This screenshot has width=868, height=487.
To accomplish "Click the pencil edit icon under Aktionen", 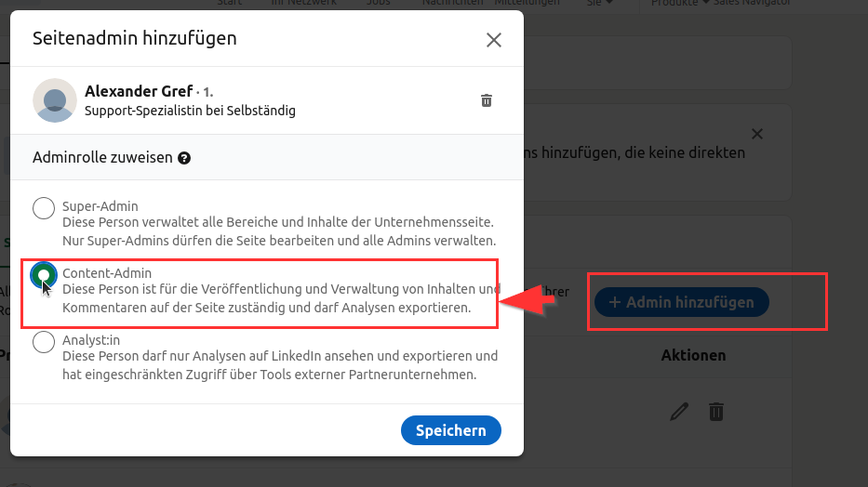I will (x=680, y=410).
